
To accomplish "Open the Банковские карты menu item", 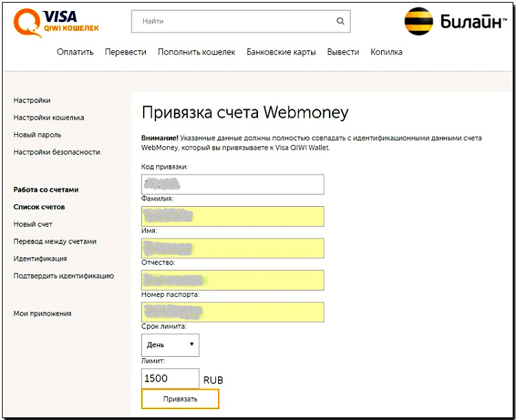I will 281,52.
